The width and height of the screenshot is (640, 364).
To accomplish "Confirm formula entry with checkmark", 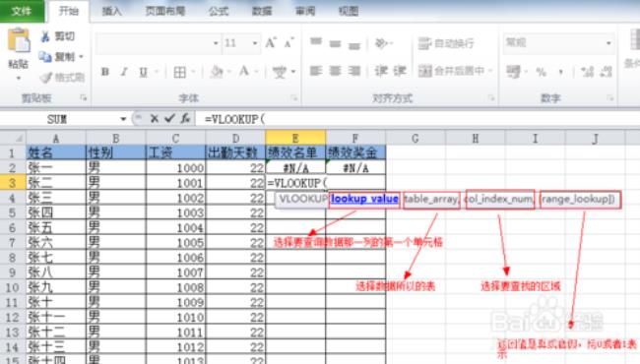I will [169, 119].
